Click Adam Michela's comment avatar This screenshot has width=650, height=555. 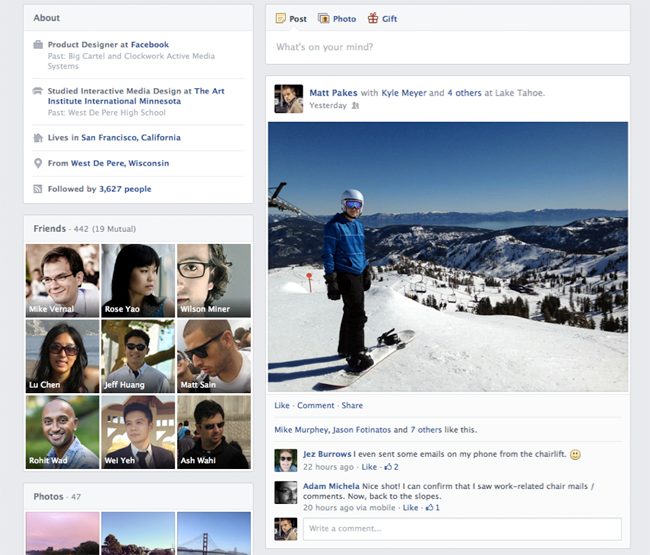286,492
